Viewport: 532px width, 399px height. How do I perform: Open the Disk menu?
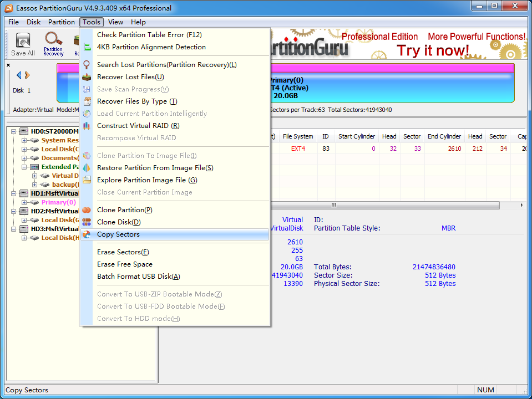coord(34,22)
